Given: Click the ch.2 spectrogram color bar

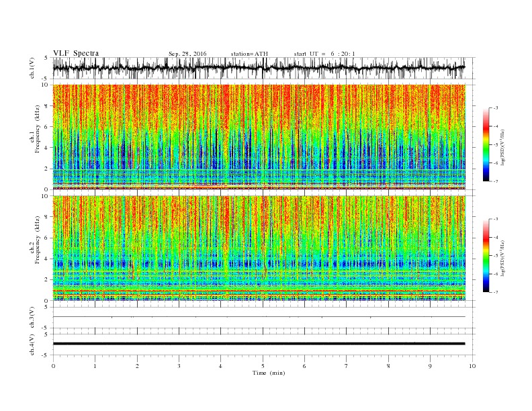Looking at the screenshot, I should (486, 256).
